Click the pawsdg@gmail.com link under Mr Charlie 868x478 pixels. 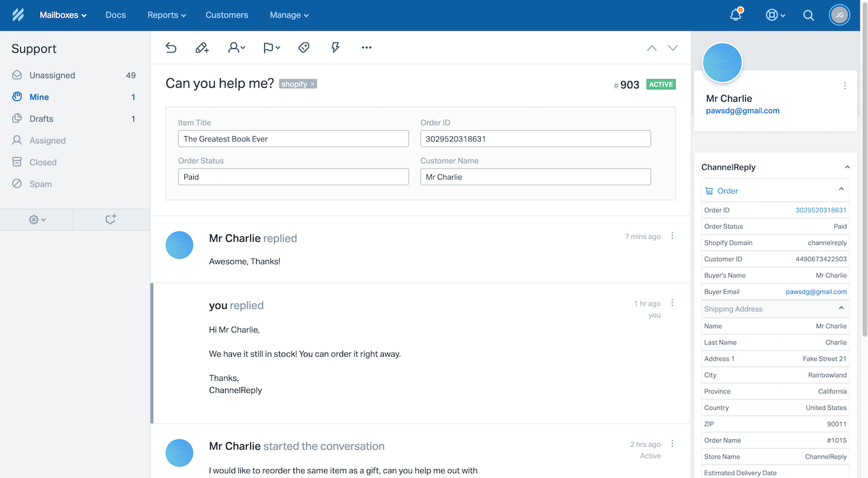(743, 111)
